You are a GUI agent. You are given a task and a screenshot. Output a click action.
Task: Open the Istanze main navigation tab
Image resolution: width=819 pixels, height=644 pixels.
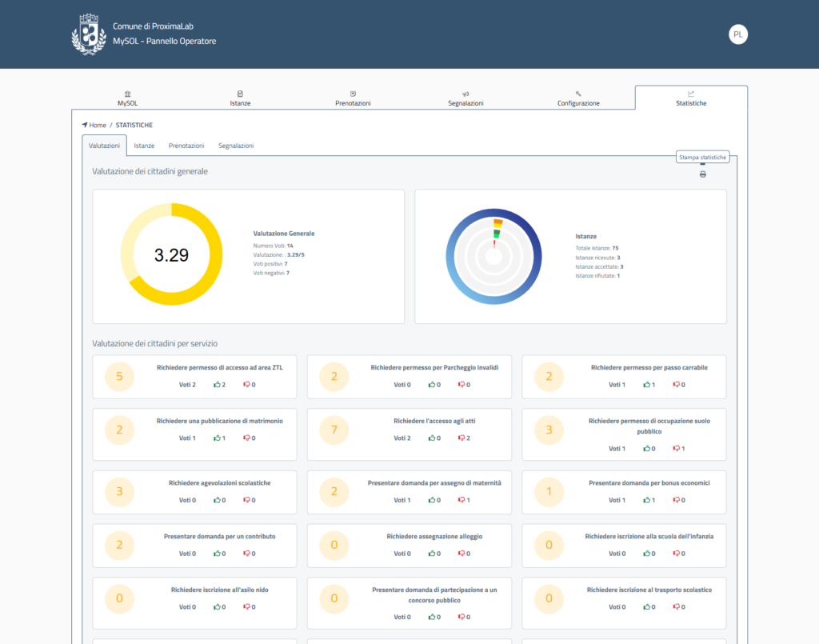pos(240,98)
